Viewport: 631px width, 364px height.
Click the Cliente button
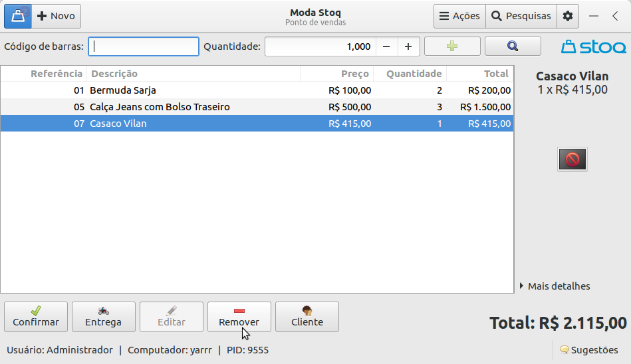[x=307, y=317]
